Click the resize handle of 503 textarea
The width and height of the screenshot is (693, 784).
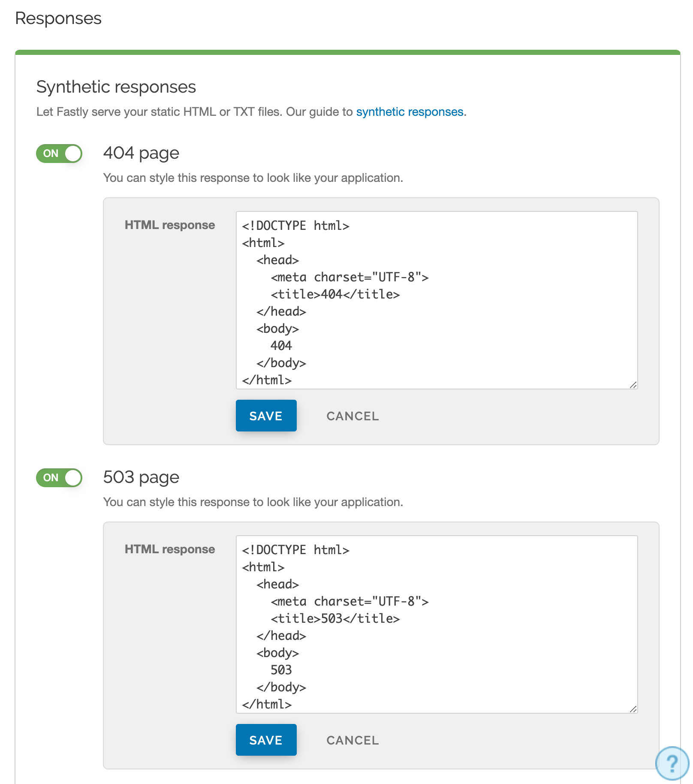coord(634,710)
